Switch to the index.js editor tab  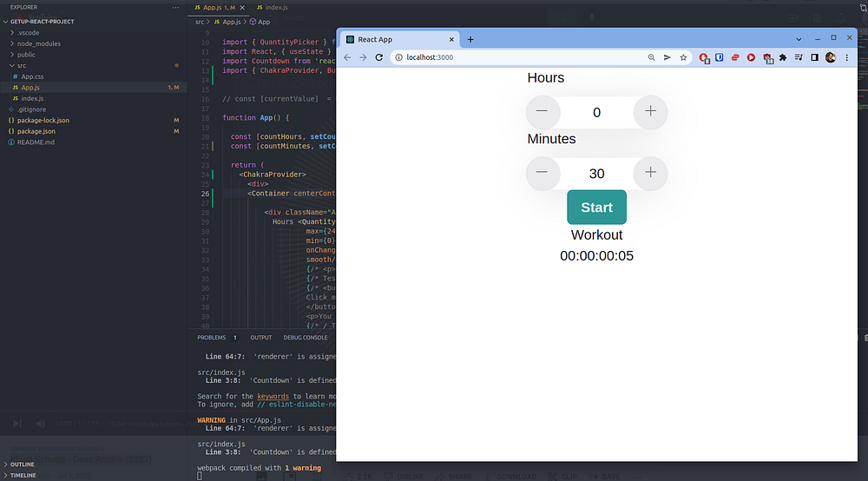tap(276, 7)
